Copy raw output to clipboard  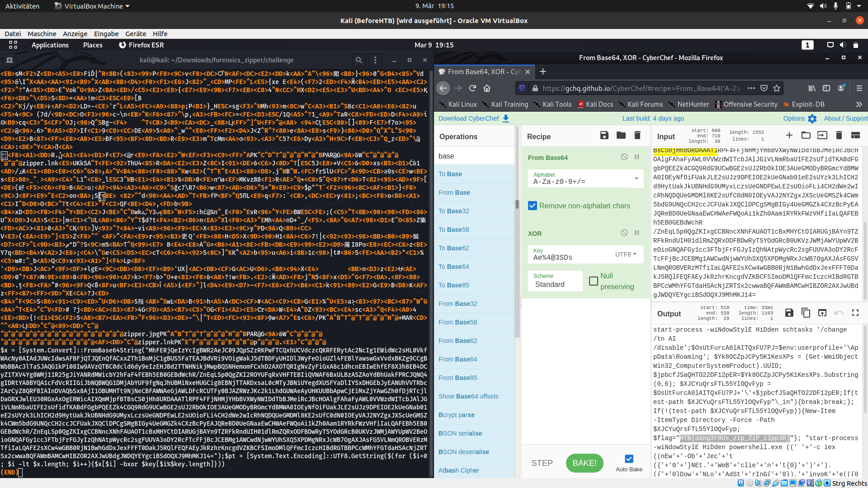tap(806, 313)
